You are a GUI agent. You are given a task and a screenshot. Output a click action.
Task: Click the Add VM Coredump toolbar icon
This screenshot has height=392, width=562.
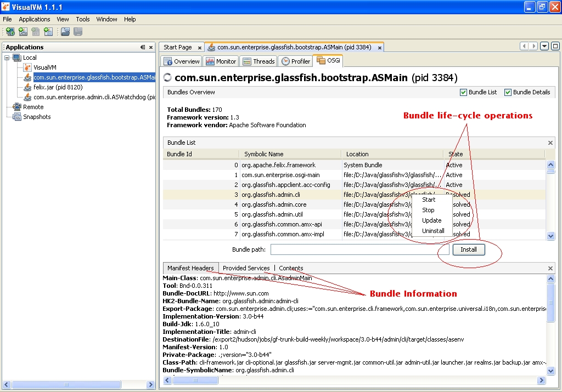[36, 32]
